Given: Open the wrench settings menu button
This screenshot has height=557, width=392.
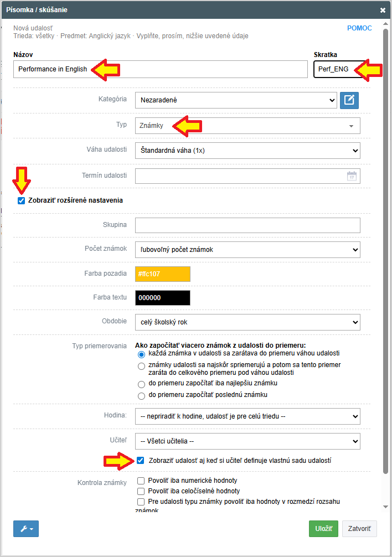Looking at the screenshot, I should 26,529.
